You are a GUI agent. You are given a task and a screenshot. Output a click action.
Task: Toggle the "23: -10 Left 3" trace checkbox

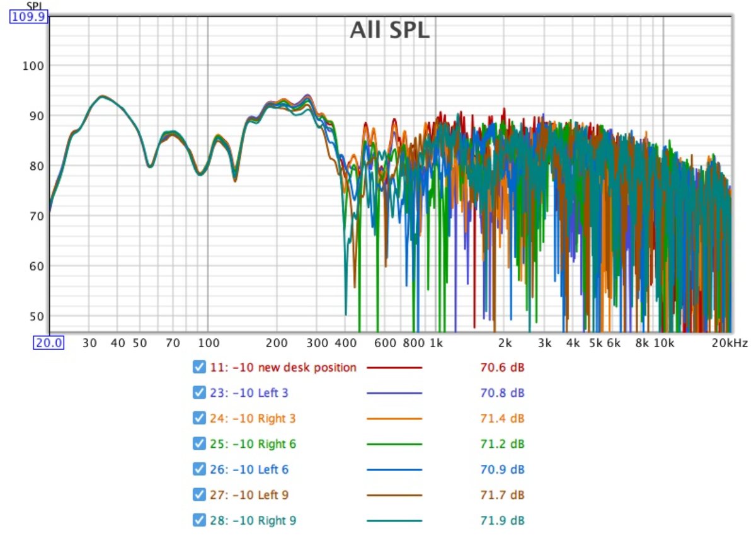[200, 393]
